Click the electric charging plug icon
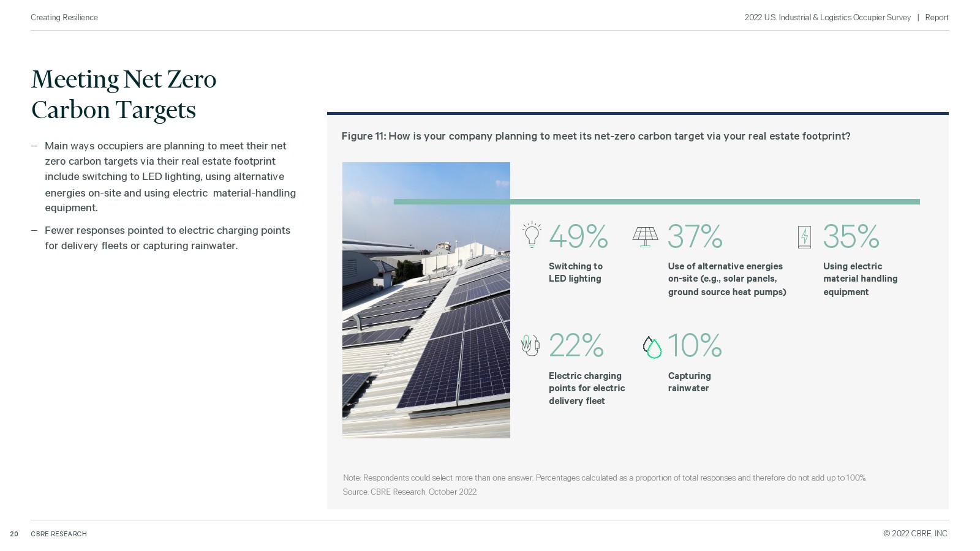980x551 pixels. [x=530, y=345]
